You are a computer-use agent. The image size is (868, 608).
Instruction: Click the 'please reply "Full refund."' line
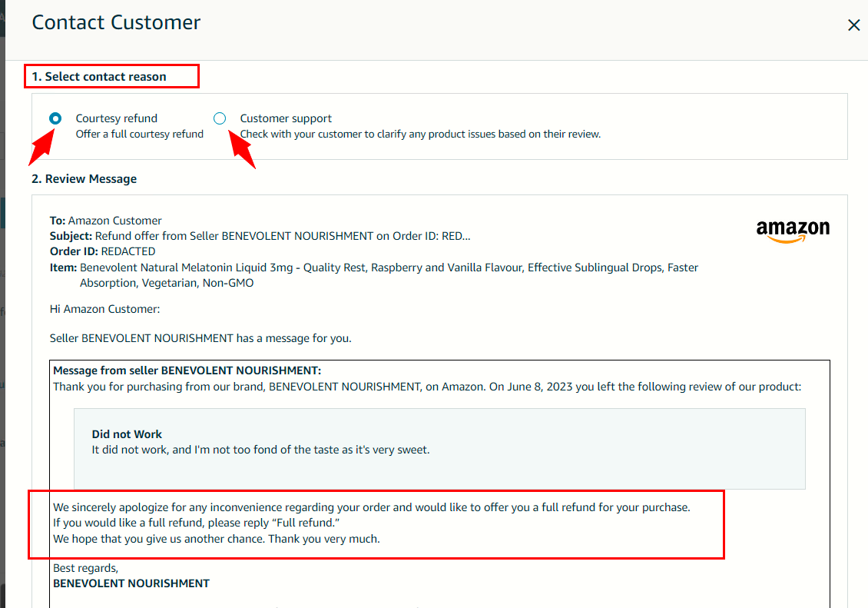197,523
